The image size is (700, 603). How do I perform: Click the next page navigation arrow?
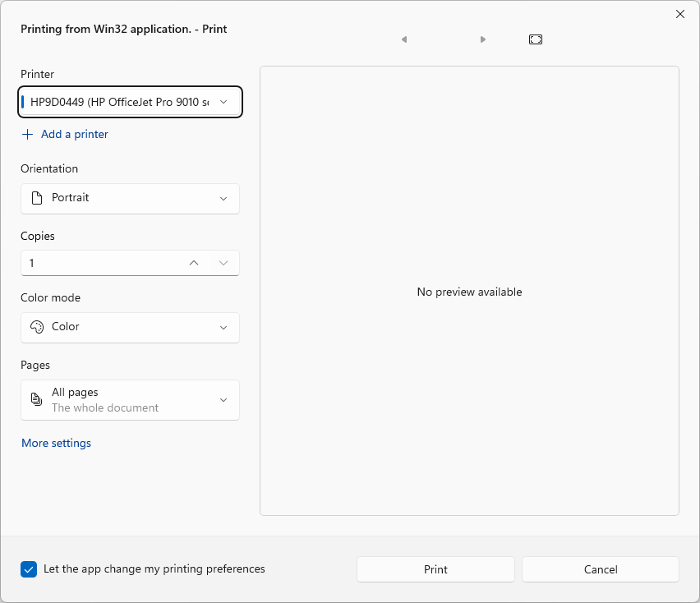pyautogui.click(x=482, y=39)
